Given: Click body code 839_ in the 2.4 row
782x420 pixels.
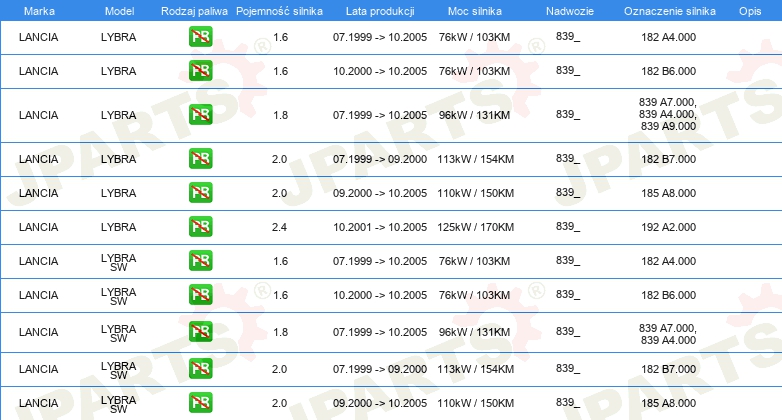Looking at the screenshot, I should point(568,226).
